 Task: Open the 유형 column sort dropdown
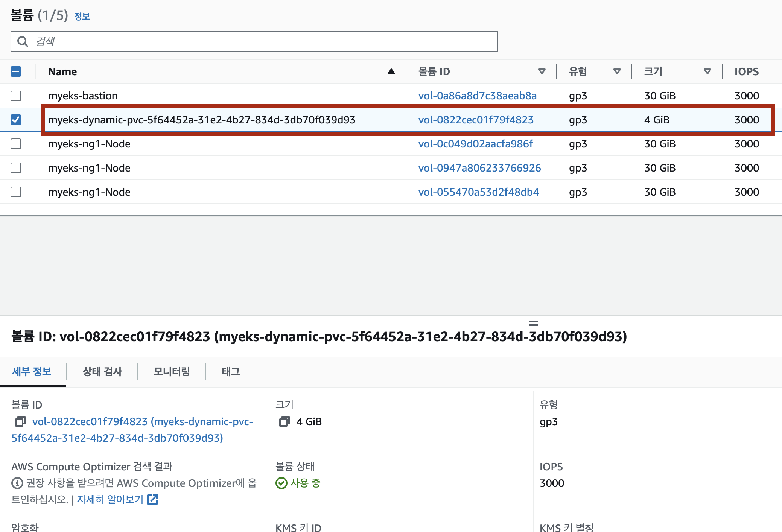pyautogui.click(x=617, y=71)
